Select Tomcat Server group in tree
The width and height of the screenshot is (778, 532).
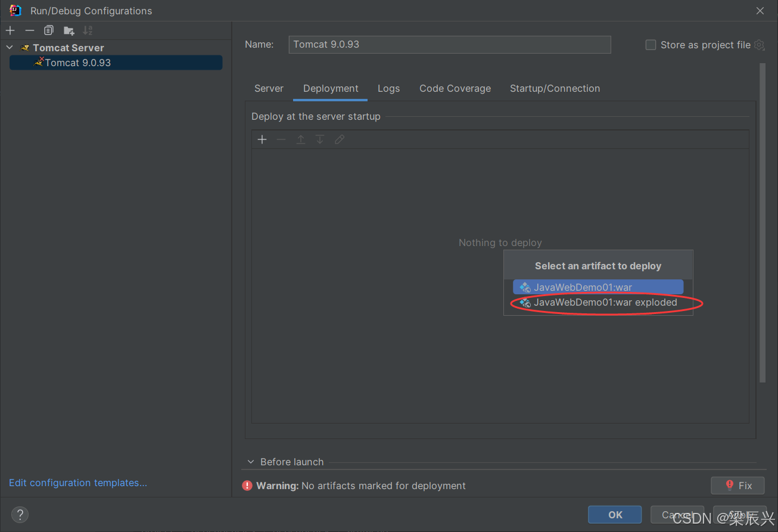tap(68, 48)
